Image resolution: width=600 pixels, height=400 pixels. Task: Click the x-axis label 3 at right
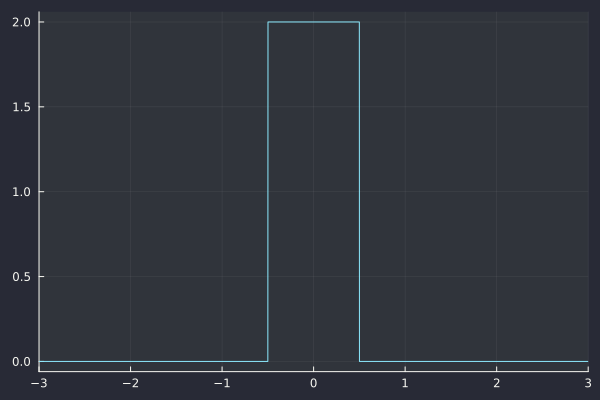(588, 383)
